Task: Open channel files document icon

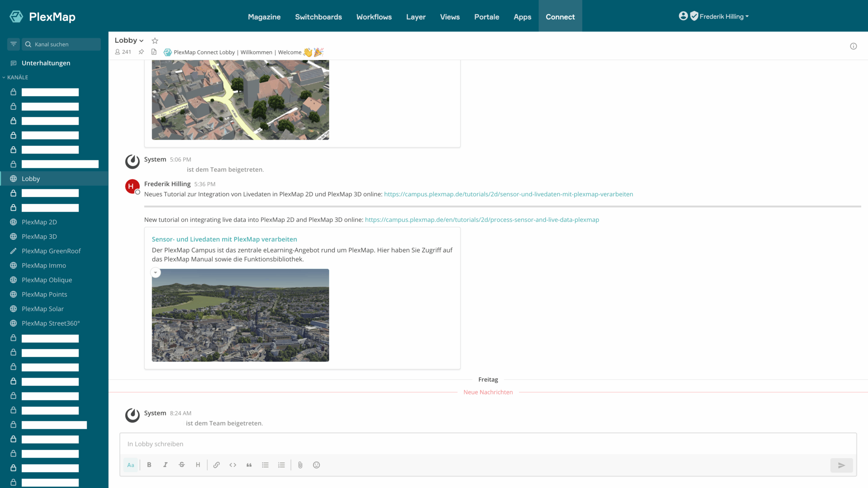Action: pos(154,52)
